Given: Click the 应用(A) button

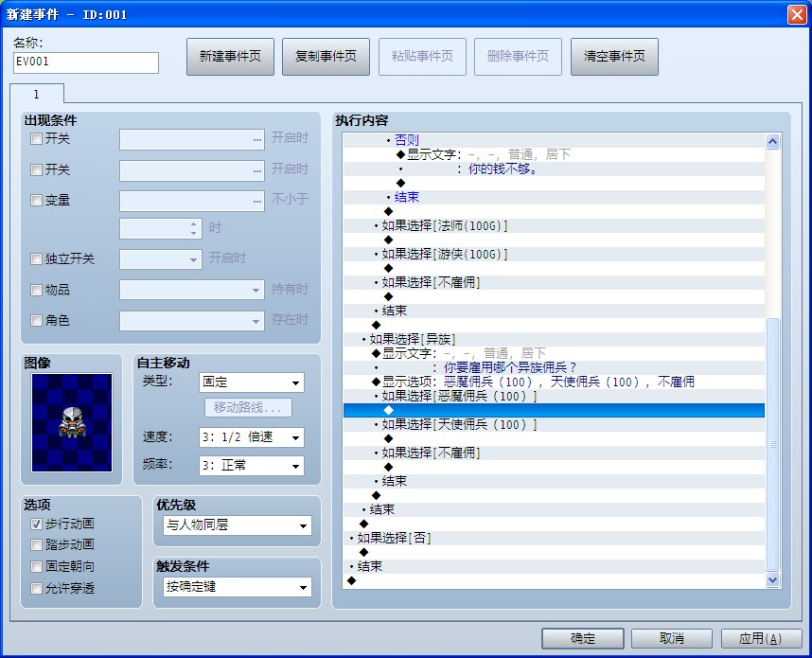Looking at the screenshot, I should [761, 638].
